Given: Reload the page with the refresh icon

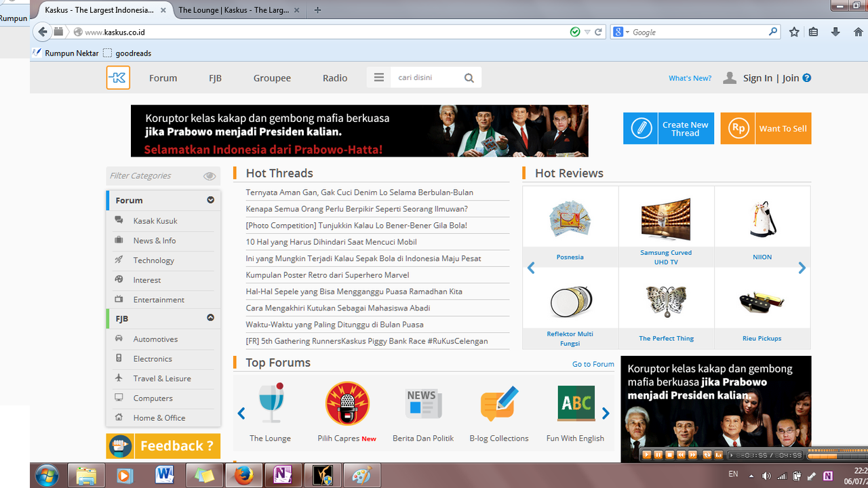Looking at the screenshot, I should (599, 32).
